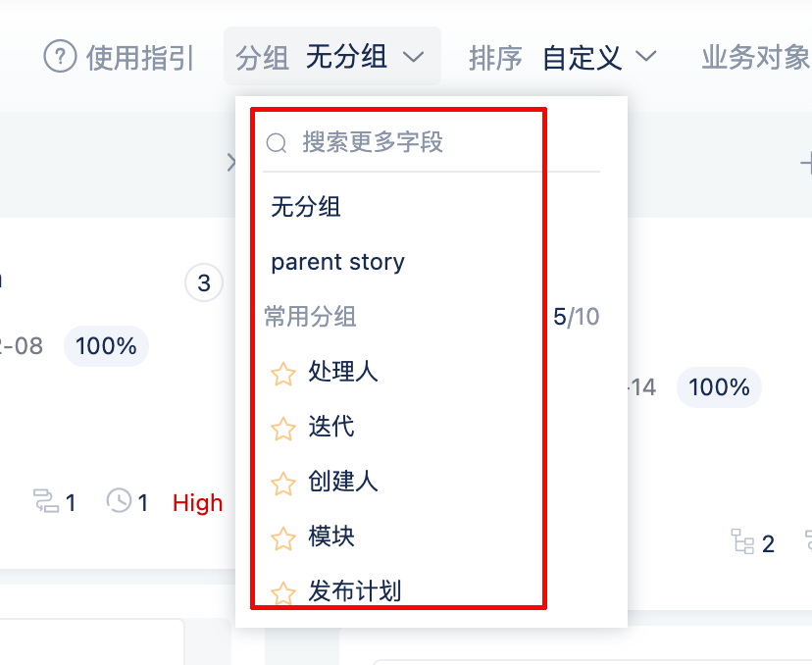
Task: Click the clock icon on left card
Action: coord(119,502)
